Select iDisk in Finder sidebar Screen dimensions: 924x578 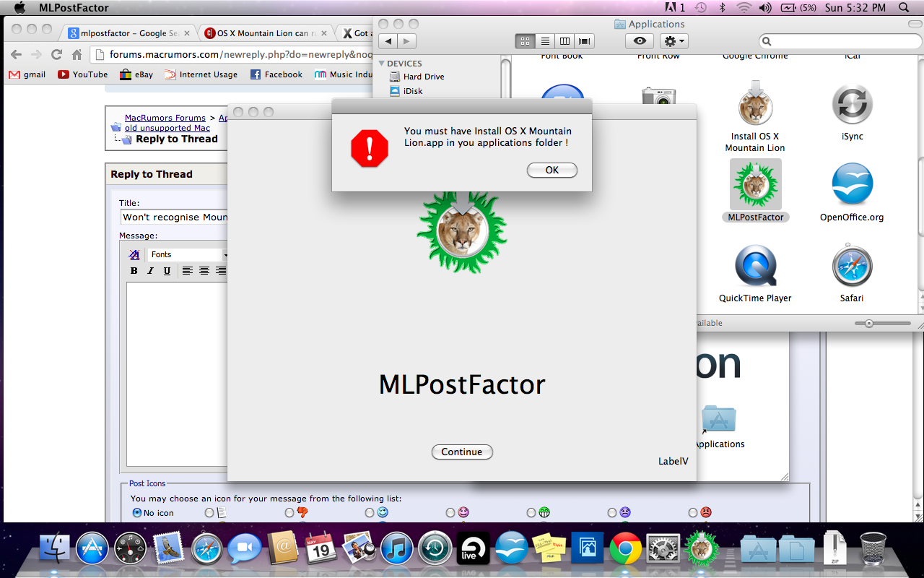click(x=413, y=91)
